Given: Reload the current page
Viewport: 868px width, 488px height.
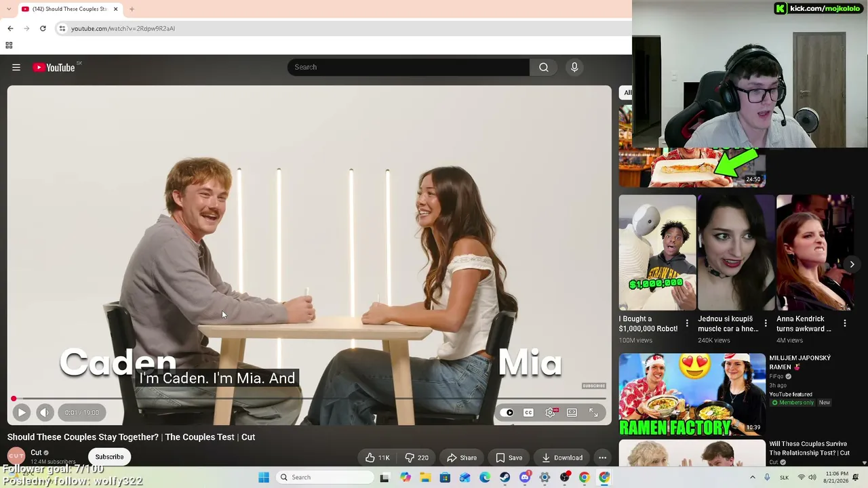Looking at the screenshot, I should [43, 28].
